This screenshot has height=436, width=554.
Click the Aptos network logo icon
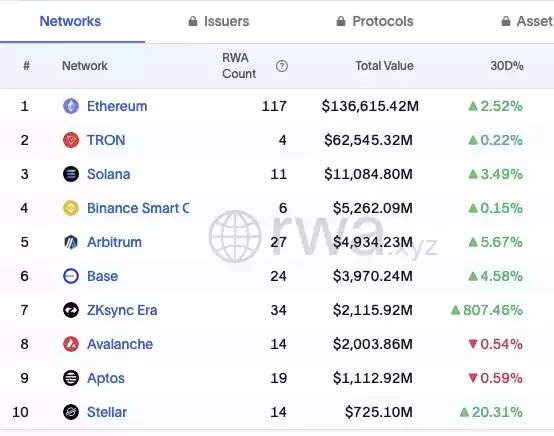pyautogui.click(x=71, y=378)
